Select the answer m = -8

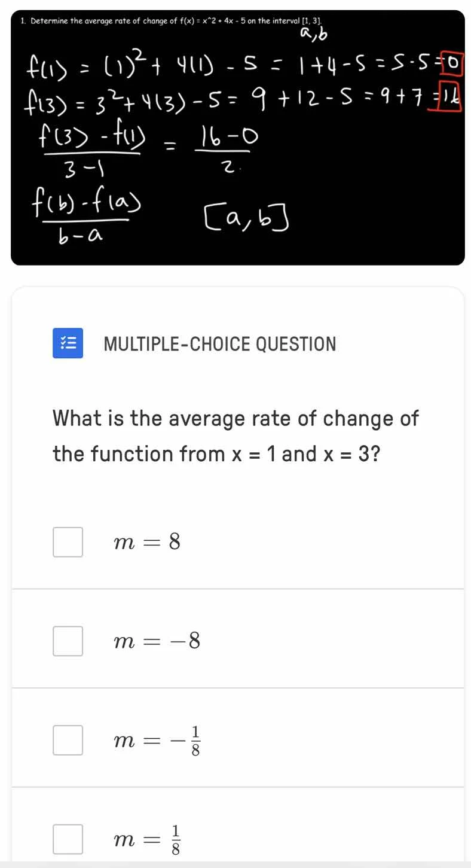coord(157,641)
